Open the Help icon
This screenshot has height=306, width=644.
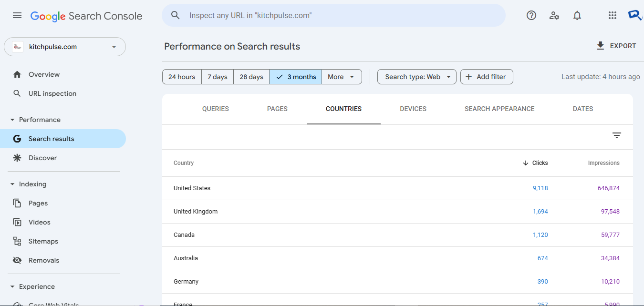(531, 15)
